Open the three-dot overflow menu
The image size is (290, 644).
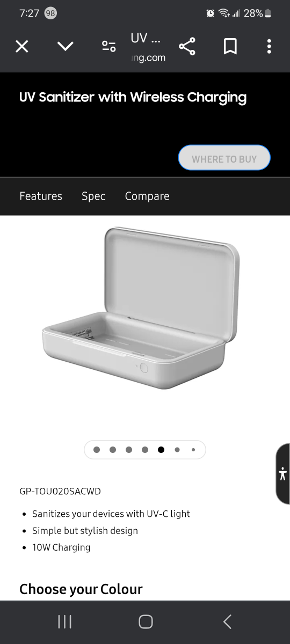pyautogui.click(x=269, y=47)
